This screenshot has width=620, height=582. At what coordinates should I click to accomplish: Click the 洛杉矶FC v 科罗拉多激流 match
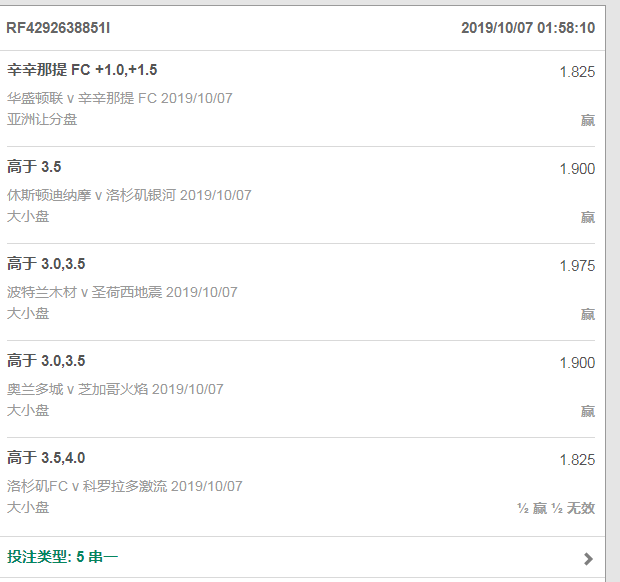(125, 486)
